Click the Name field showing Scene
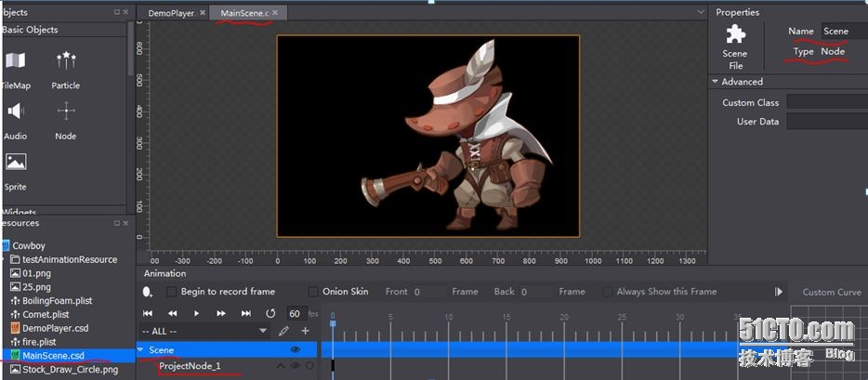868x380 pixels. 844,32
